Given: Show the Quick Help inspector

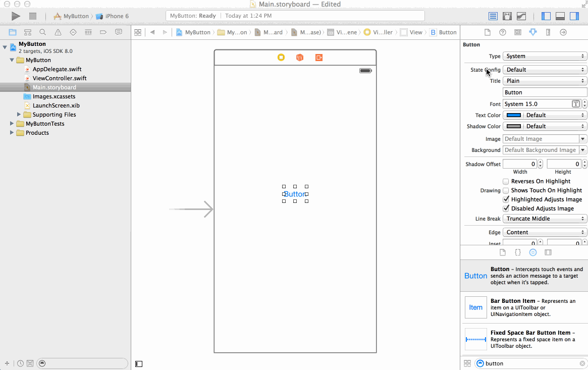Looking at the screenshot, I should click(503, 32).
